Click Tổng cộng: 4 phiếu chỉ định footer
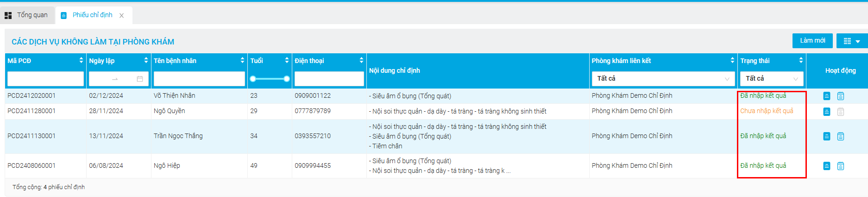This screenshot has width=868, height=197. pos(49,187)
